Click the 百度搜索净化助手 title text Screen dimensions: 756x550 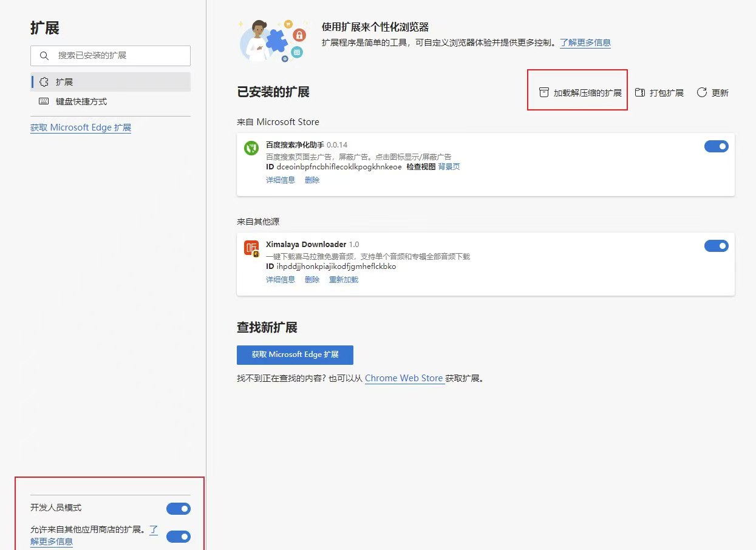click(295, 145)
